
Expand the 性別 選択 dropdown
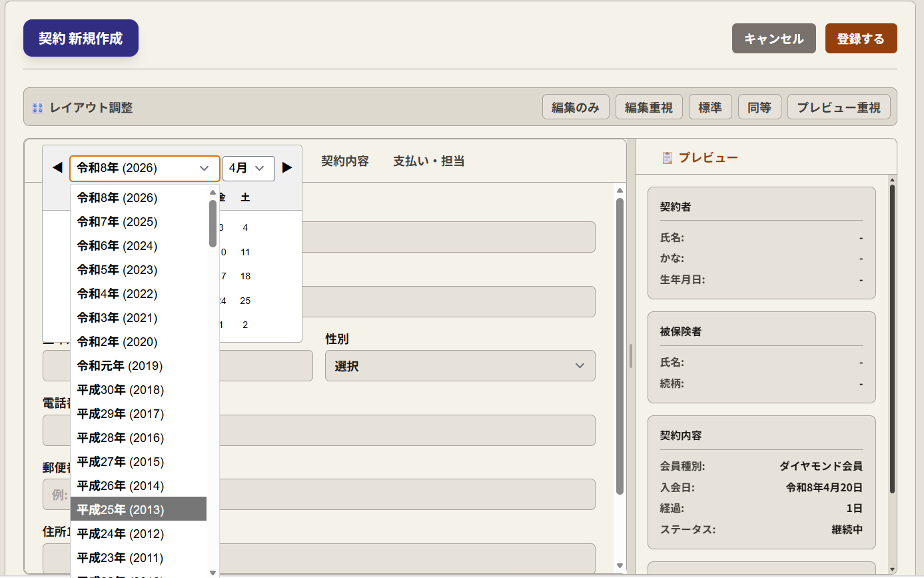tap(460, 366)
